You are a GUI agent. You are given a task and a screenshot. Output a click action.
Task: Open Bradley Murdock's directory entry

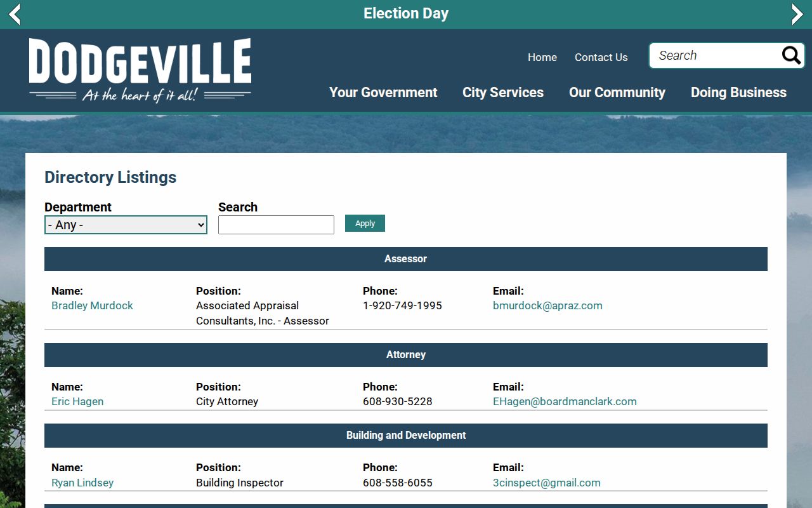(92, 305)
